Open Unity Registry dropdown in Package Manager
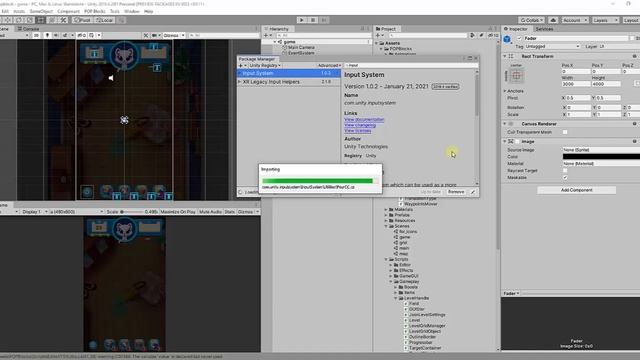This screenshot has width=640, height=360. tap(264, 65)
